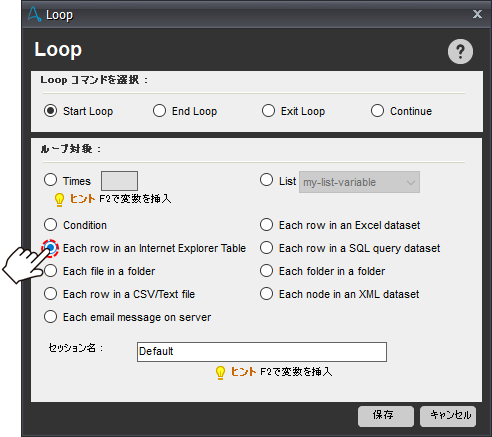Open the help question mark icon

[460, 52]
